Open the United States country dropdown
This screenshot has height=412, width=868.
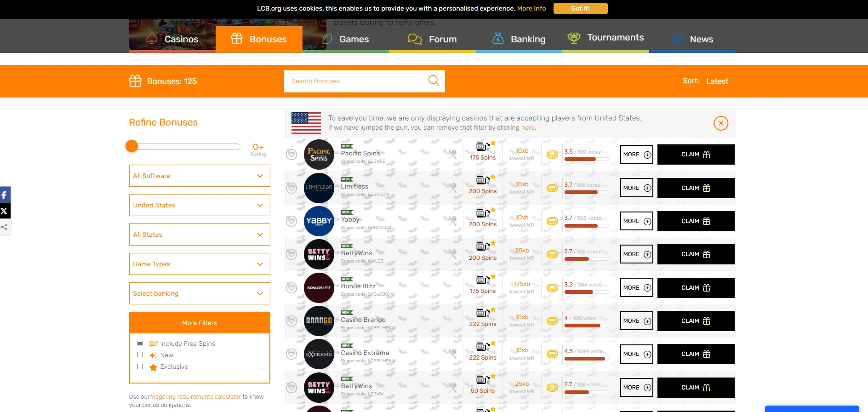[x=200, y=205]
